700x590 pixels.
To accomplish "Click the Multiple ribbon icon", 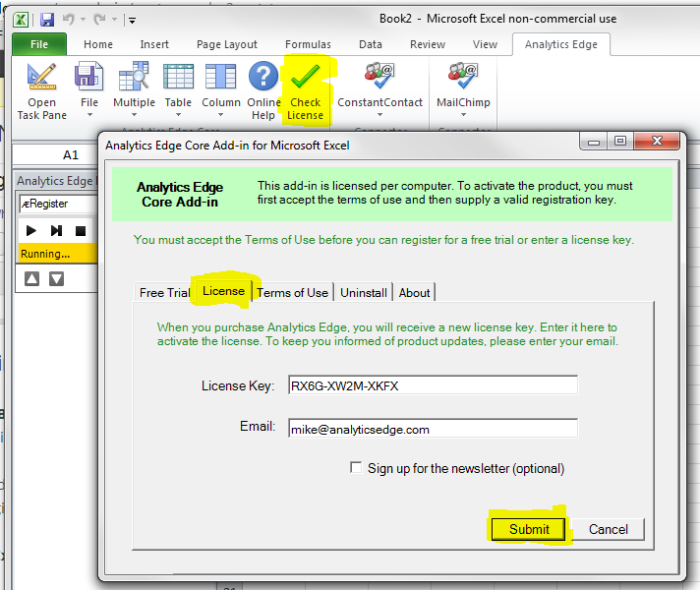I will [134, 76].
